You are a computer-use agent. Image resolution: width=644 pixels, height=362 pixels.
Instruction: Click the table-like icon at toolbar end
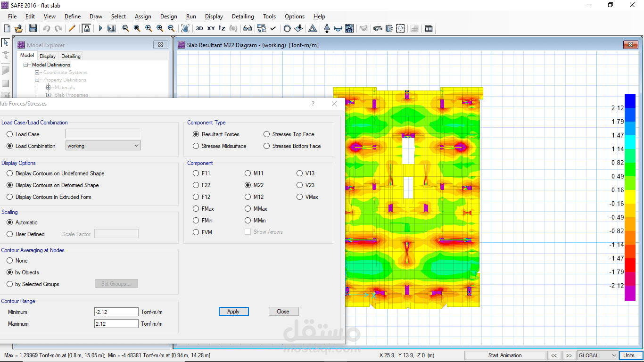tap(429, 28)
